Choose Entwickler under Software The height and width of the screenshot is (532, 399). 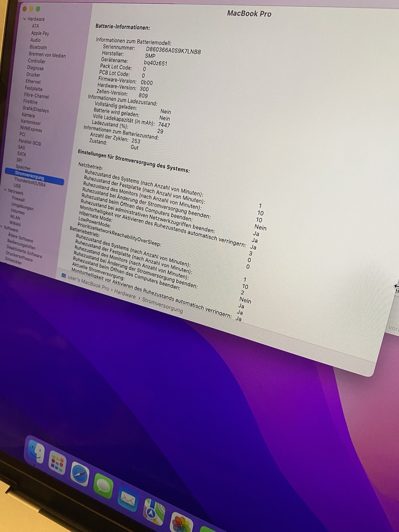click(14, 261)
